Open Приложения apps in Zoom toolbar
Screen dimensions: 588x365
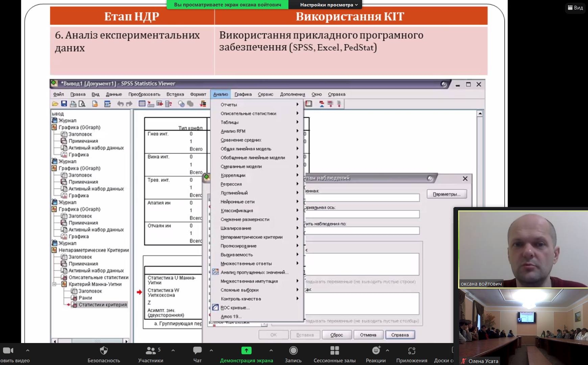pyautogui.click(x=412, y=354)
